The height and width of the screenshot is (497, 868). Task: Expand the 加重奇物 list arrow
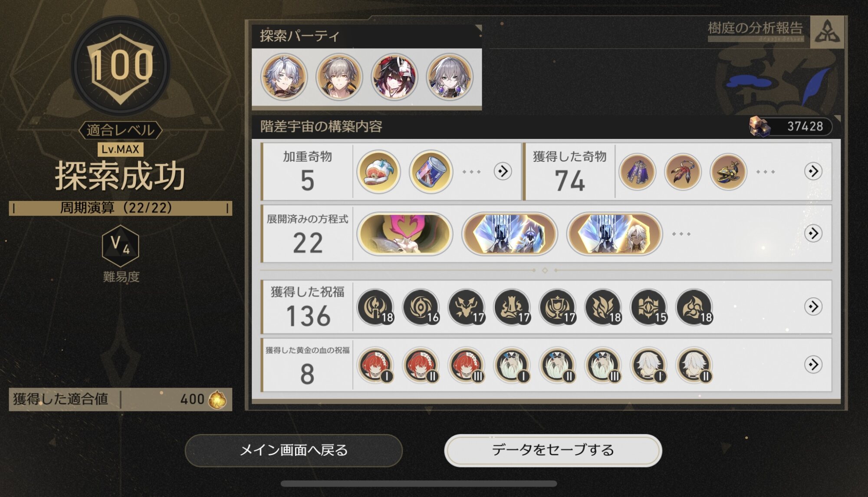click(503, 171)
